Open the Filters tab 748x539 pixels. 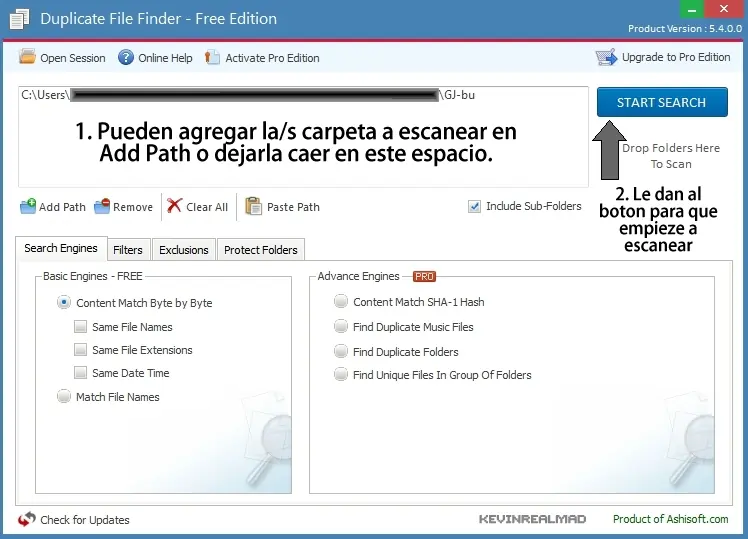[128, 249]
